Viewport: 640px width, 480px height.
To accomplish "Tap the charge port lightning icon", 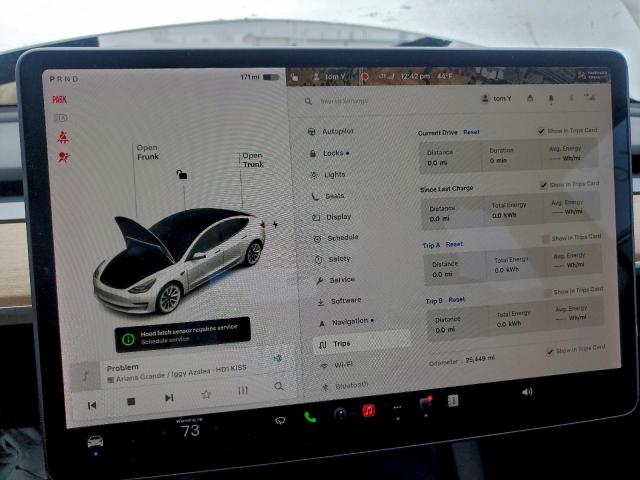I will 276,224.
